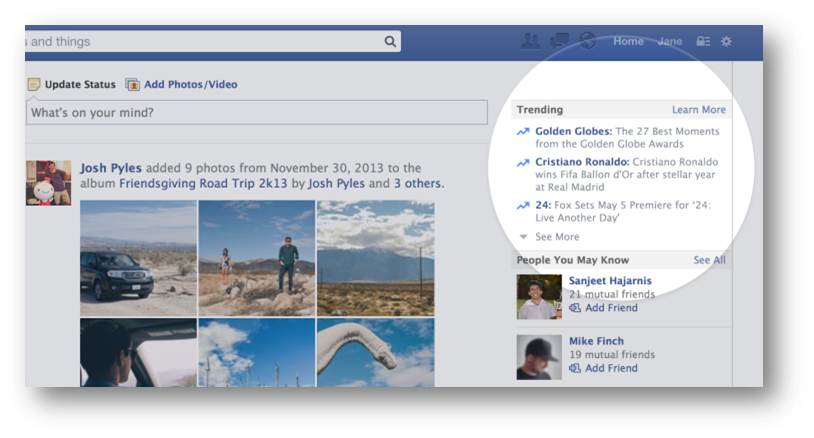Go to Home in the top bar
This screenshot has height=438, width=814.
[628, 41]
